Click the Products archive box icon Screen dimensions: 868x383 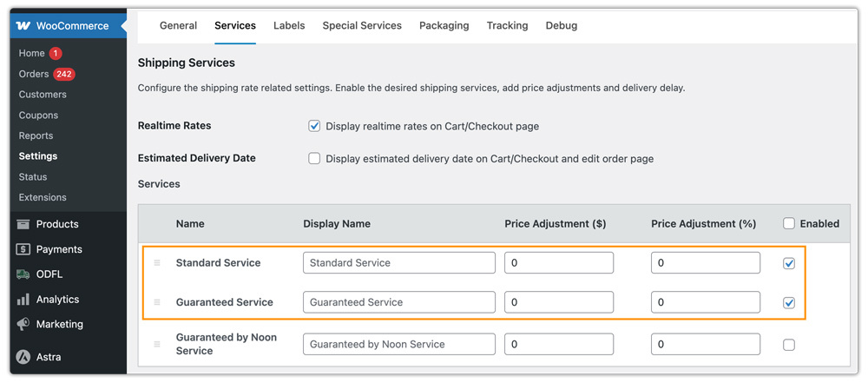pos(23,224)
